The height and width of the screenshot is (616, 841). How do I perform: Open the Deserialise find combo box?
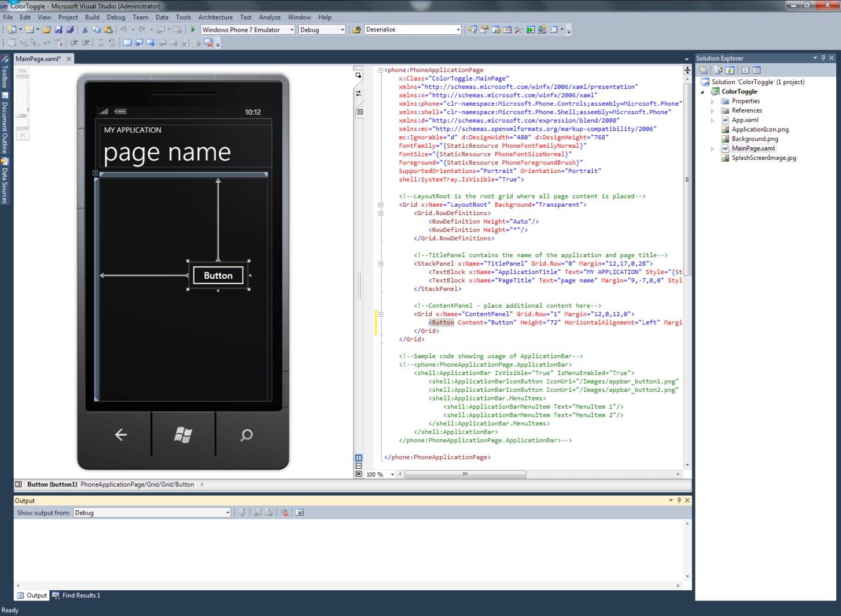coord(458,29)
